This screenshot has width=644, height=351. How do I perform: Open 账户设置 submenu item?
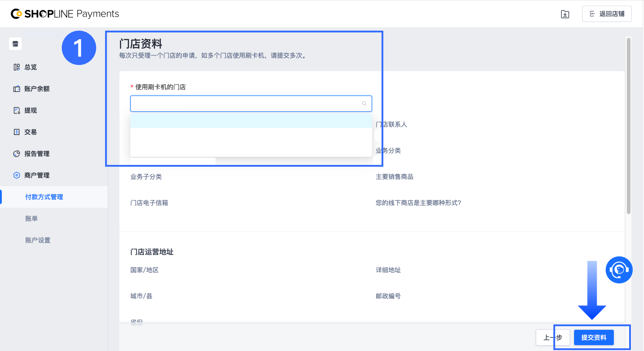click(x=38, y=240)
